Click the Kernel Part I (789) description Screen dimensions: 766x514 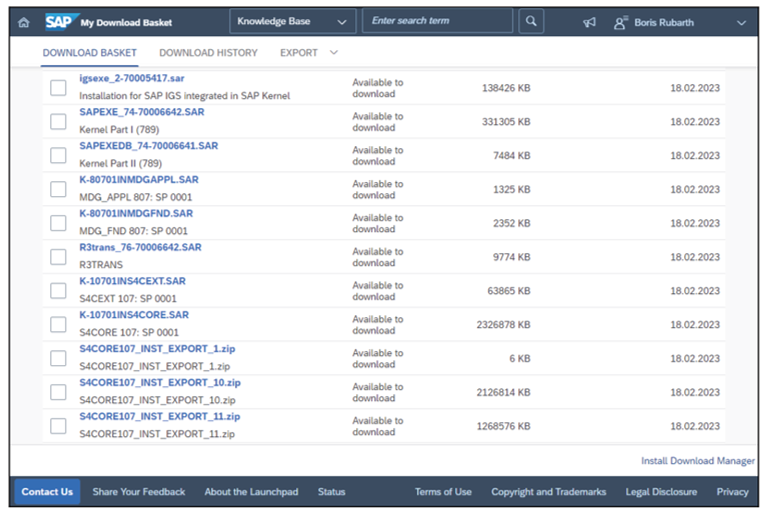pos(119,129)
